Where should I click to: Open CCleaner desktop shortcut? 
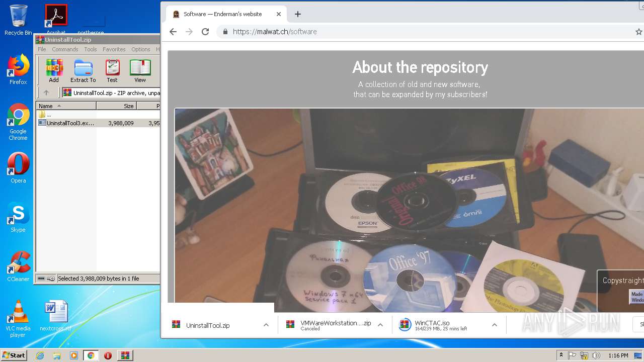18,266
